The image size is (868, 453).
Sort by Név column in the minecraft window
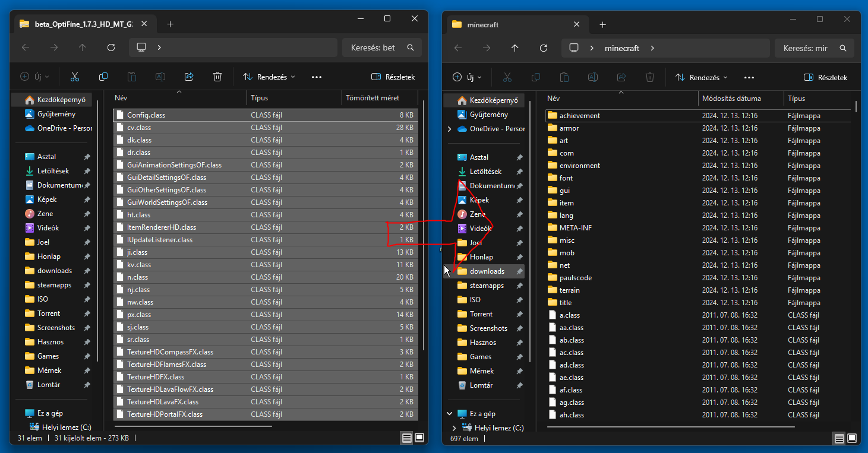click(x=621, y=99)
